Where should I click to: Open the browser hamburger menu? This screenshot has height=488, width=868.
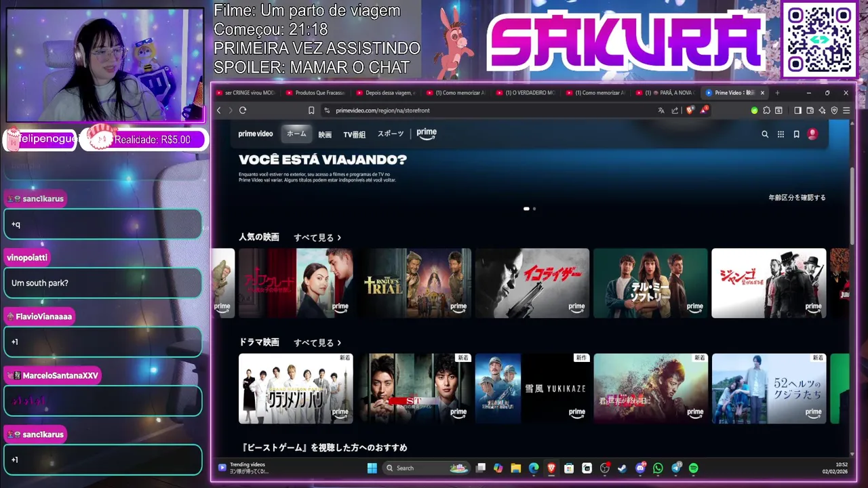[x=846, y=110]
